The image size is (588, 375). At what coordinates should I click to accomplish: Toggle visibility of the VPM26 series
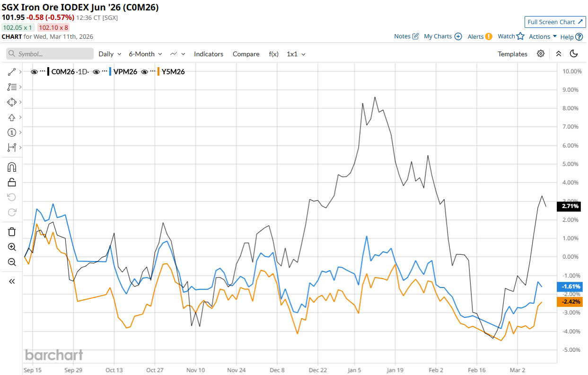click(96, 72)
